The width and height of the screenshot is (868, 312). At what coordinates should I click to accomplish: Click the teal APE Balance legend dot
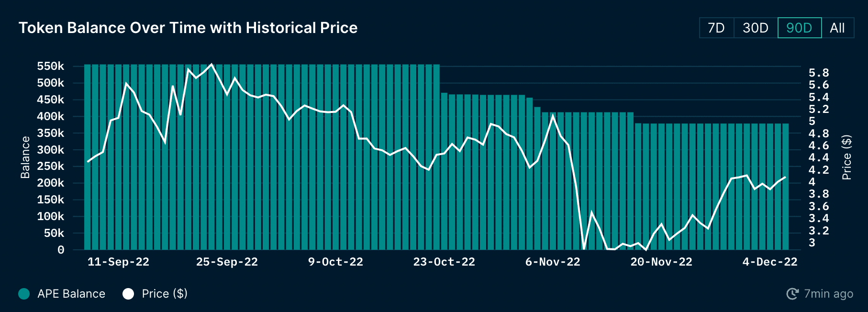pos(24,294)
